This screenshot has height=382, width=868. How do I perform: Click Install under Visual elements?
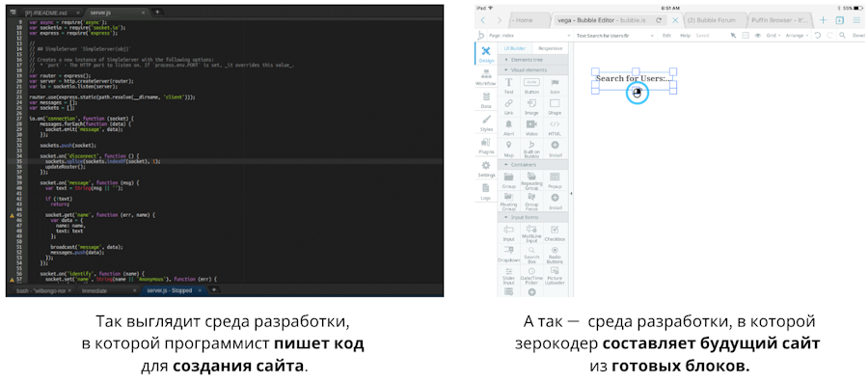tap(555, 149)
